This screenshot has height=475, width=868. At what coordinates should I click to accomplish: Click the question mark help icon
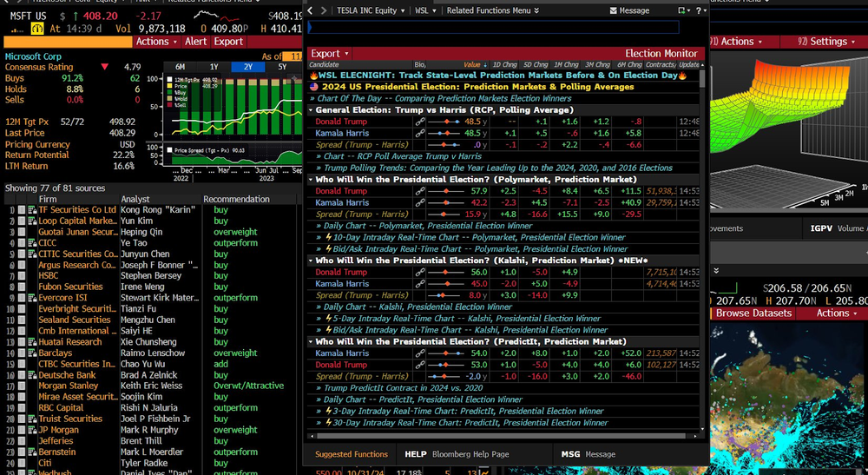[699, 10]
